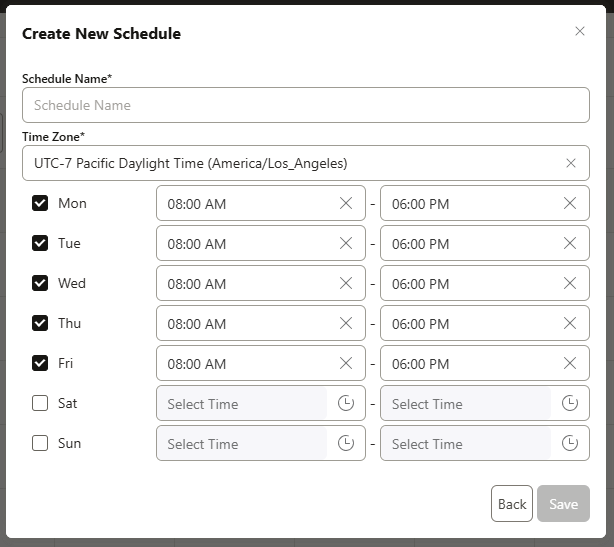
Task: Select Sunday end Select Time field
Action: click(x=485, y=443)
